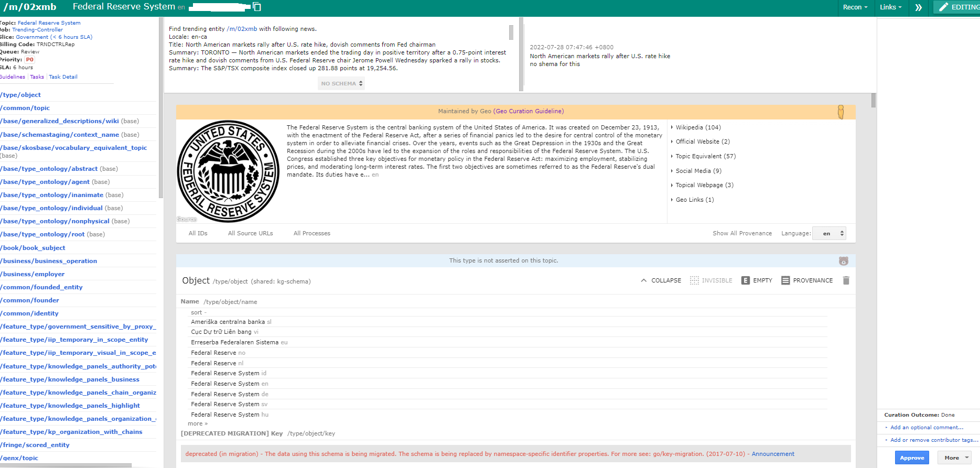Screen dimensions: 980x468
Task: Open the Language selector dropdown
Action: pyautogui.click(x=829, y=233)
